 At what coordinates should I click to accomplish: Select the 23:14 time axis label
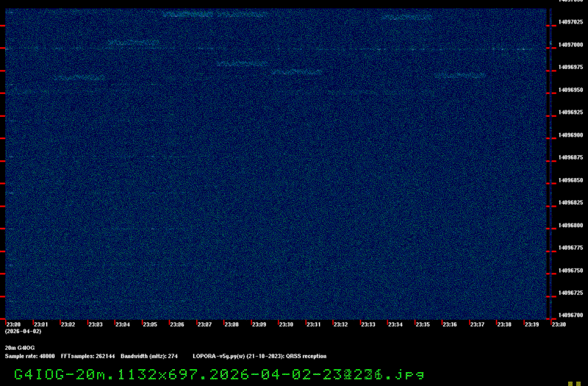click(395, 324)
